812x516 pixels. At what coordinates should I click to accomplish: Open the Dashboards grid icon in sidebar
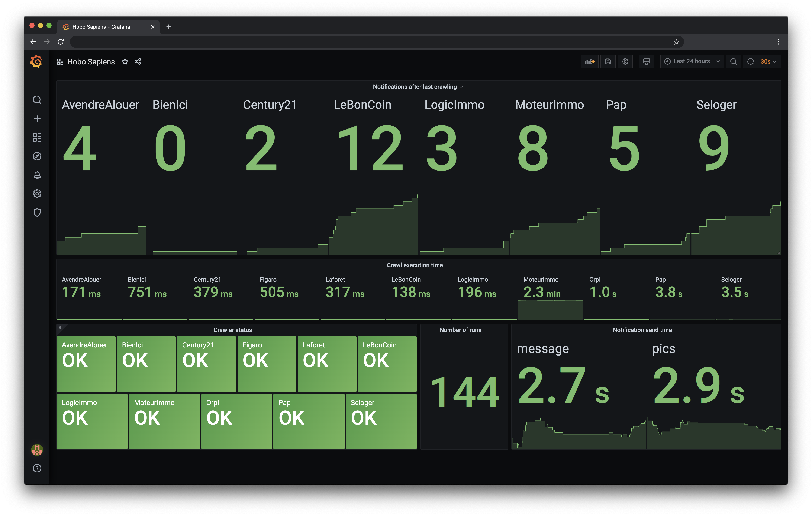click(x=37, y=137)
